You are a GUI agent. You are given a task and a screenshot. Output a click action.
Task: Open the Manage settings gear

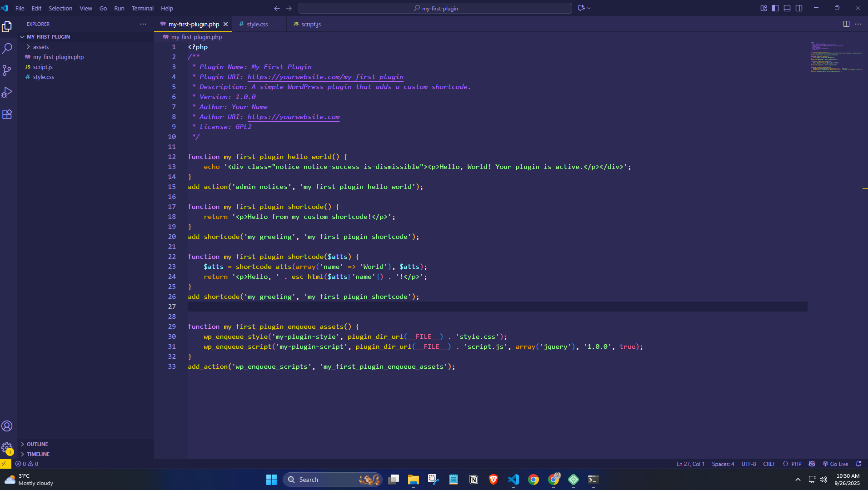[7, 448]
